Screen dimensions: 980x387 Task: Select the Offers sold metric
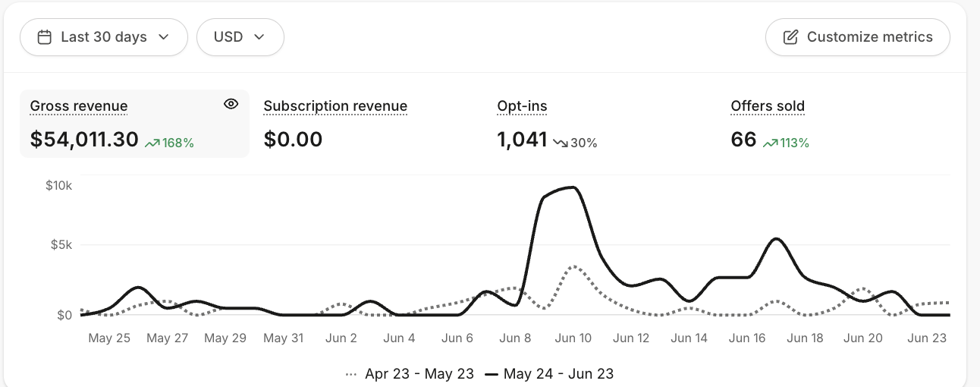click(x=768, y=106)
